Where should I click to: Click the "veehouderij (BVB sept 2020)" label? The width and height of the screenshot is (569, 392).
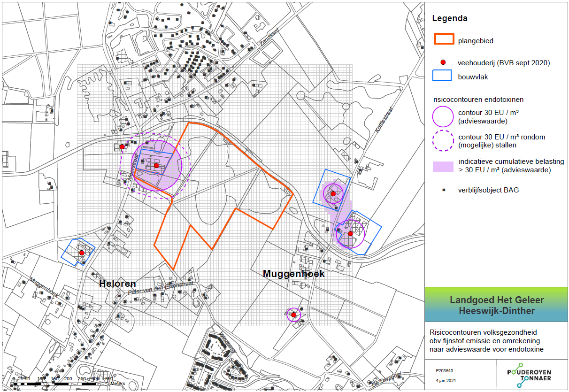pos(504,63)
